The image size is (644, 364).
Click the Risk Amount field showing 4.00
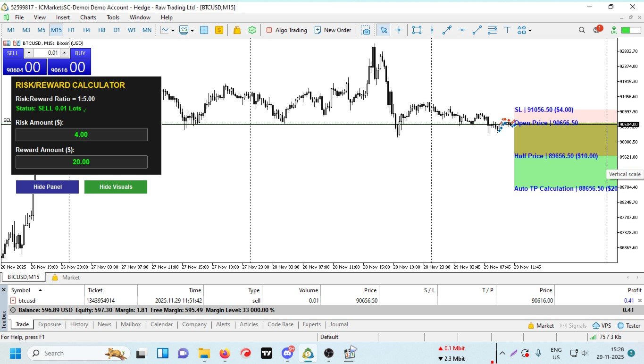click(x=82, y=135)
